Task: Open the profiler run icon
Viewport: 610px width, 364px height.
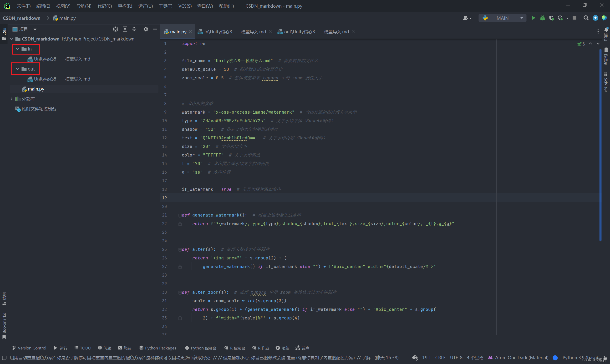Action: pos(560,18)
